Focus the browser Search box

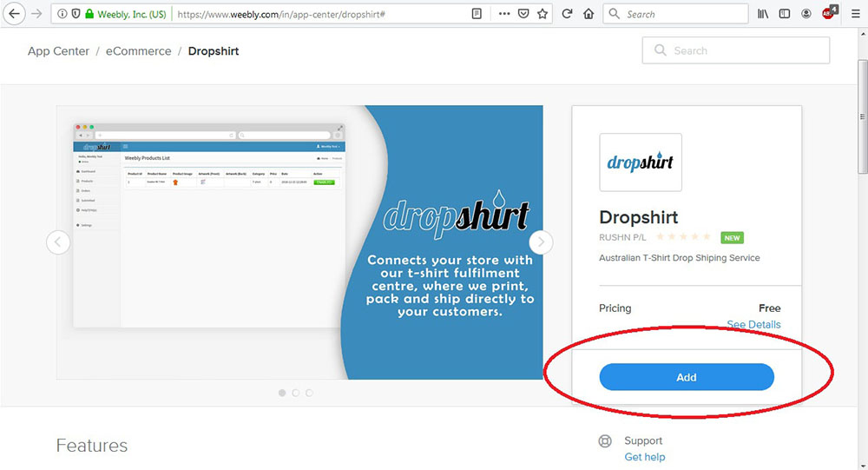[676, 14]
